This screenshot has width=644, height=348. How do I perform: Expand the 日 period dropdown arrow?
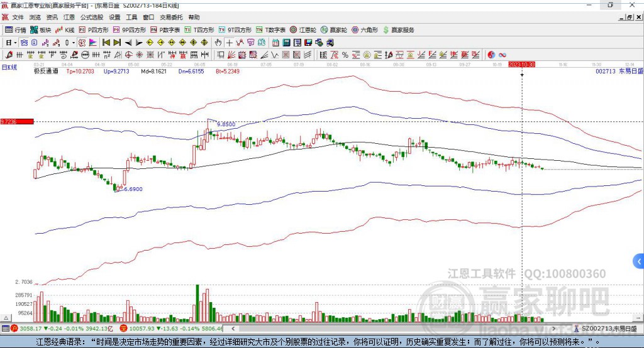(x=16, y=43)
